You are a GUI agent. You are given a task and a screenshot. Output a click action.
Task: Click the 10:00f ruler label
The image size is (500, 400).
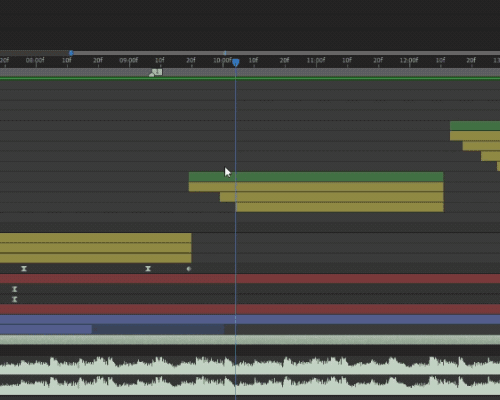[222, 60]
